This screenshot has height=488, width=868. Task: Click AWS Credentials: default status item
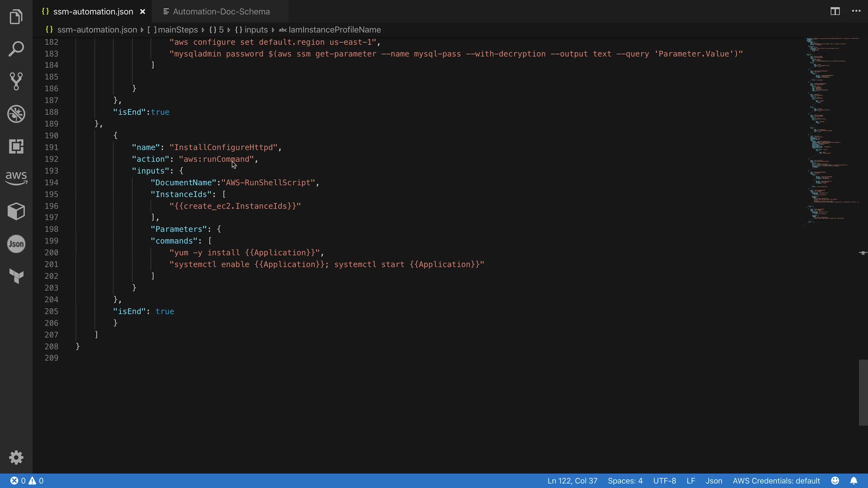point(776,481)
